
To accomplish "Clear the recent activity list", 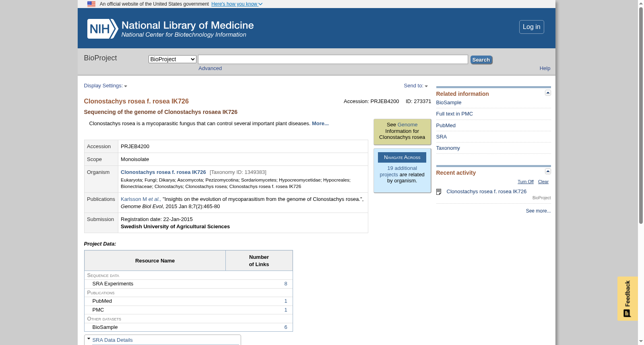I will click(x=543, y=182).
